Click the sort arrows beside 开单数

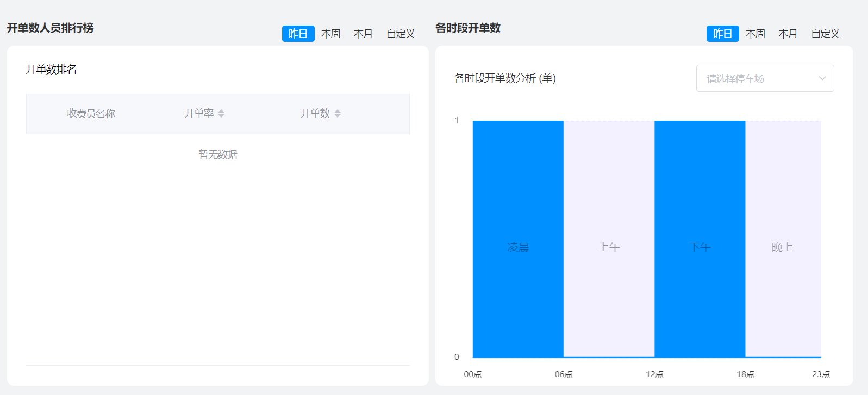[338, 113]
